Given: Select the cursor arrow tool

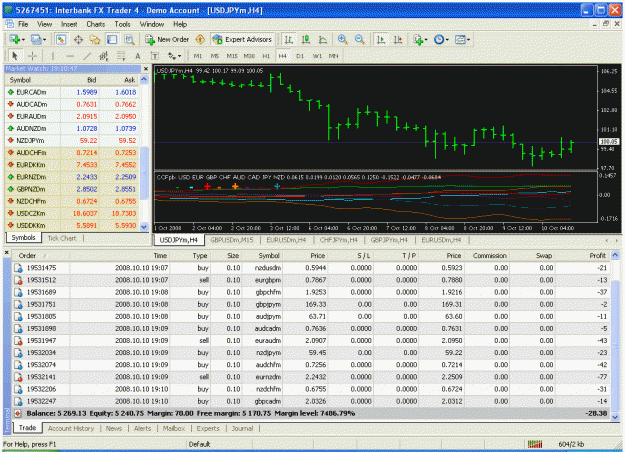Looking at the screenshot, I should click(x=15, y=56).
